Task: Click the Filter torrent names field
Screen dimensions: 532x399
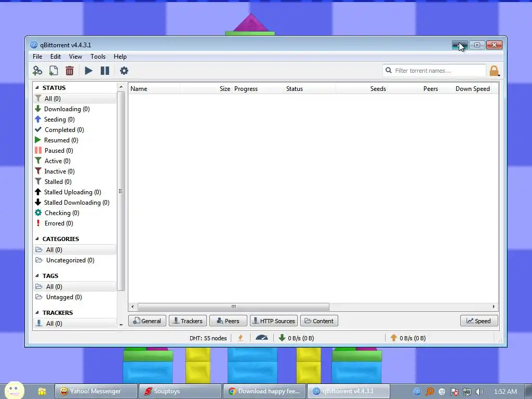Action: tap(434, 71)
